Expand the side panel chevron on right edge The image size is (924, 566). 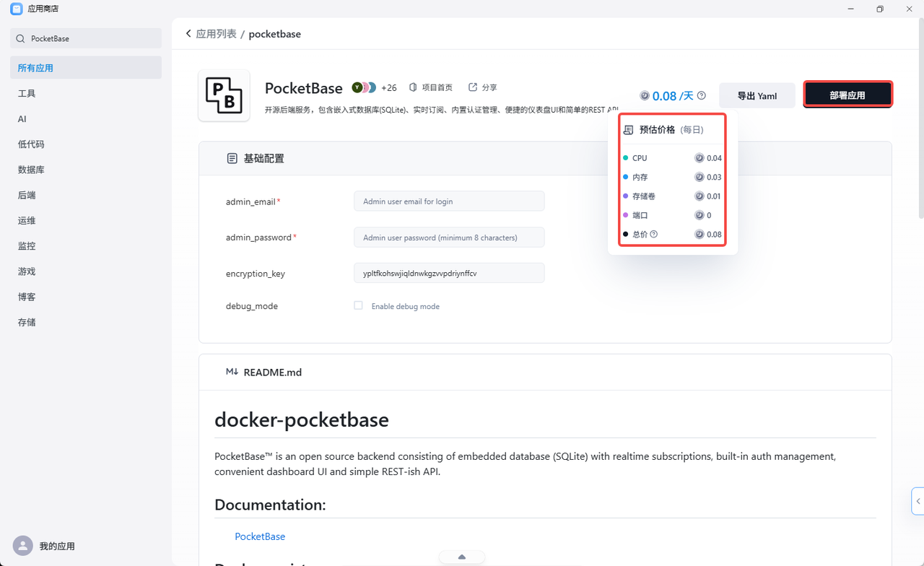(918, 501)
